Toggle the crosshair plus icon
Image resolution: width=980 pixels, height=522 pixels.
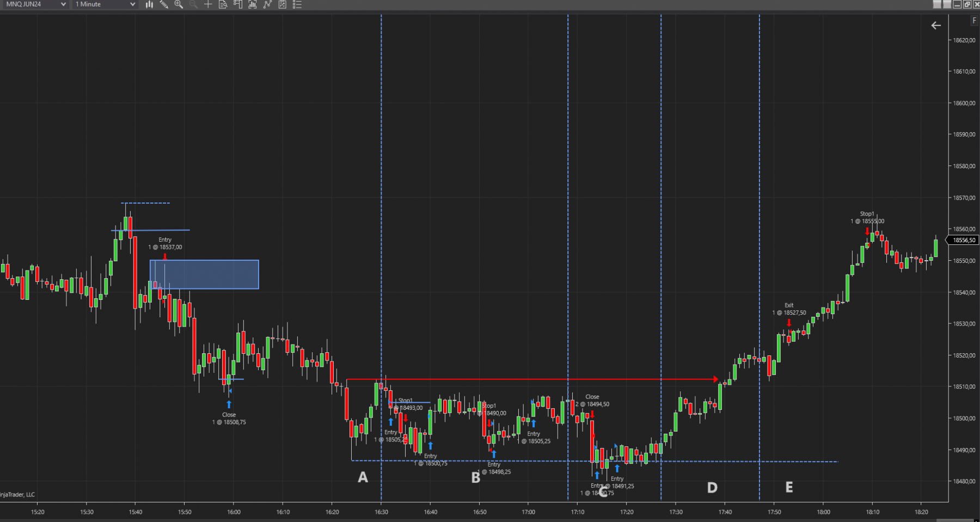[x=208, y=4]
